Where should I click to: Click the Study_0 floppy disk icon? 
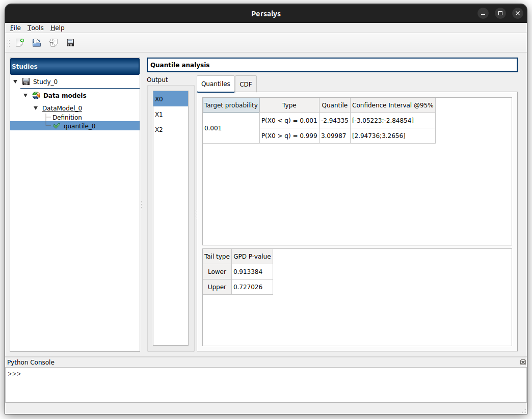coord(26,81)
